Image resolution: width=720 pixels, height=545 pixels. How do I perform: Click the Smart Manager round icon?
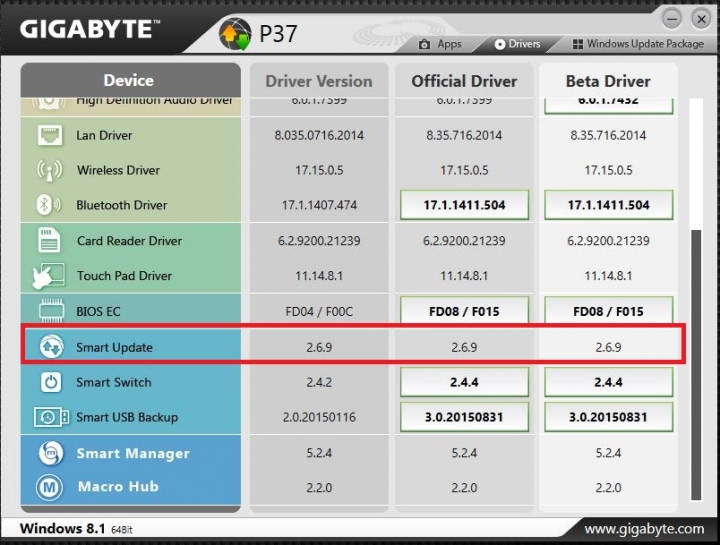coord(51,453)
